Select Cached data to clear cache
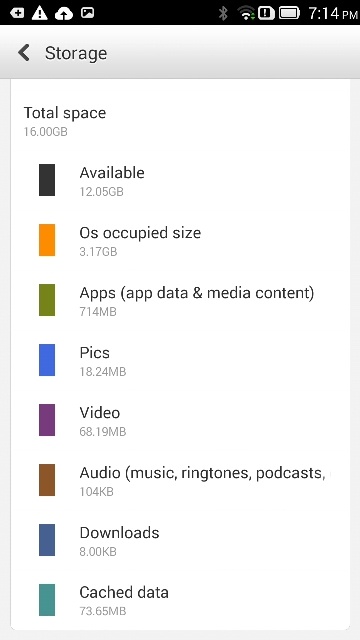The width and height of the screenshot is (360, 640). 180,600
